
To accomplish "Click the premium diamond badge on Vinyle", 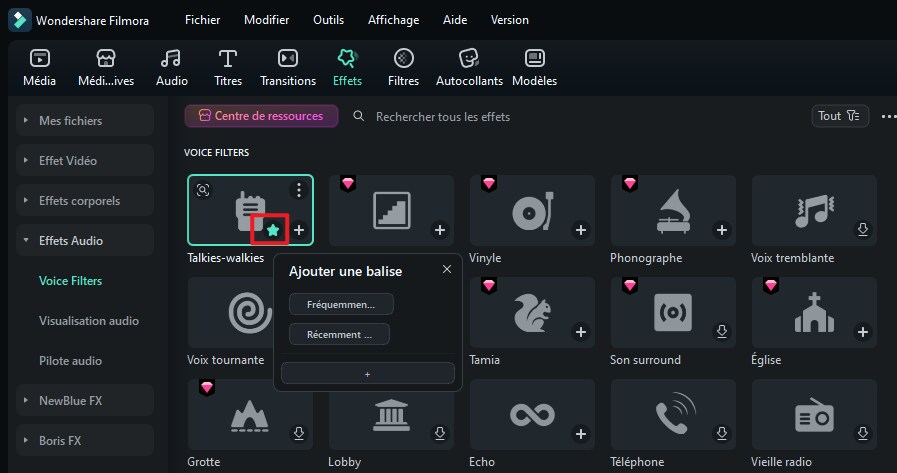I will point(489,183).
